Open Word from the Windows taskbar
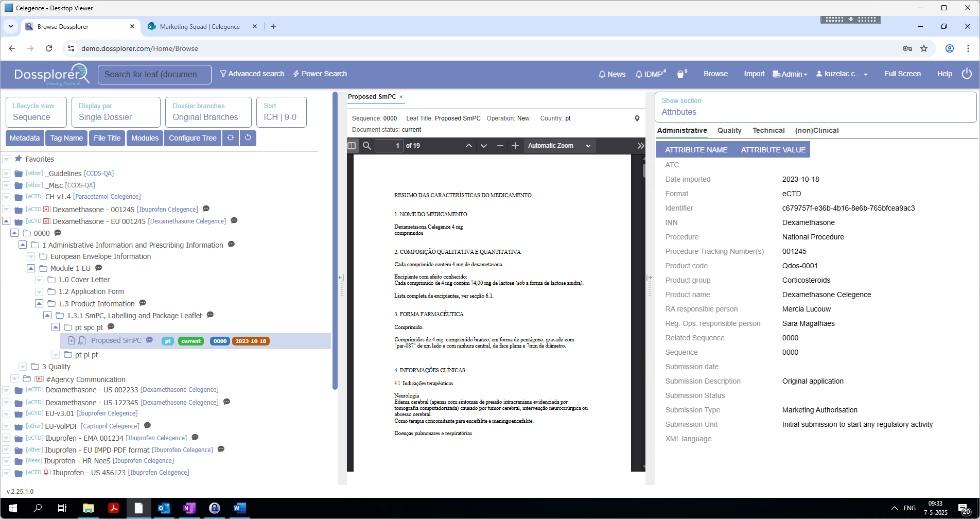 pyautogui.click(x=239, y=508)
